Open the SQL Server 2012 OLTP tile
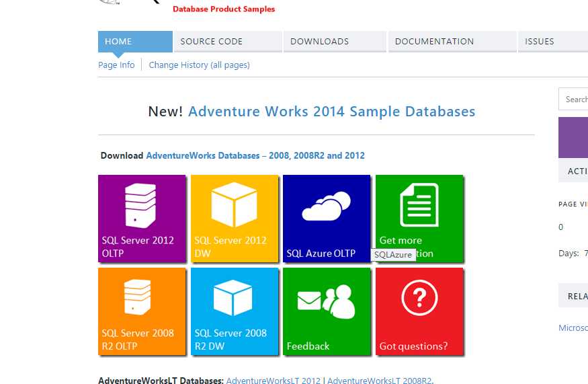 [142, 219]
